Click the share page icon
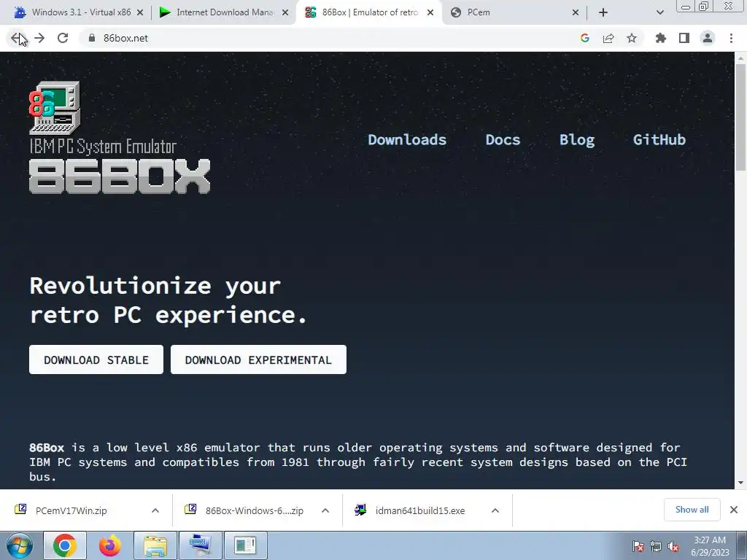Image resolution: width=747 pixels, height=560 pixels. tap(608, 38)
